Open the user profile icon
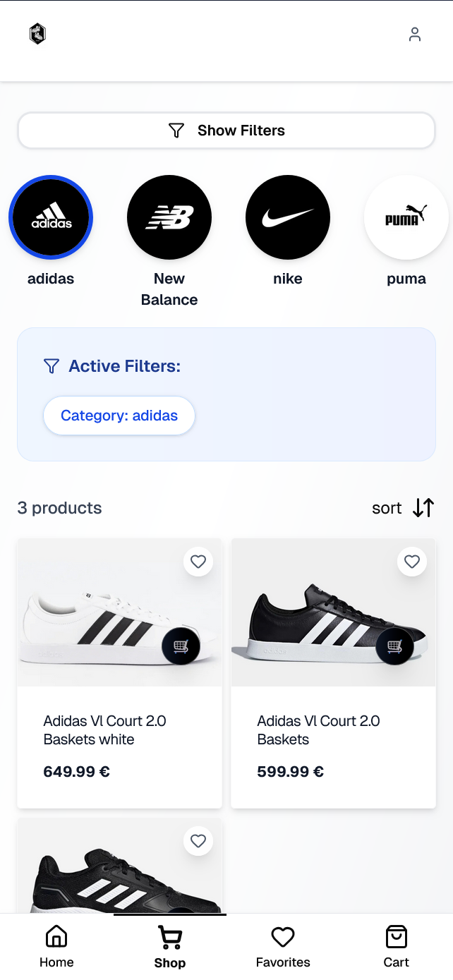The image size is (453, 980). pos(415,35)
